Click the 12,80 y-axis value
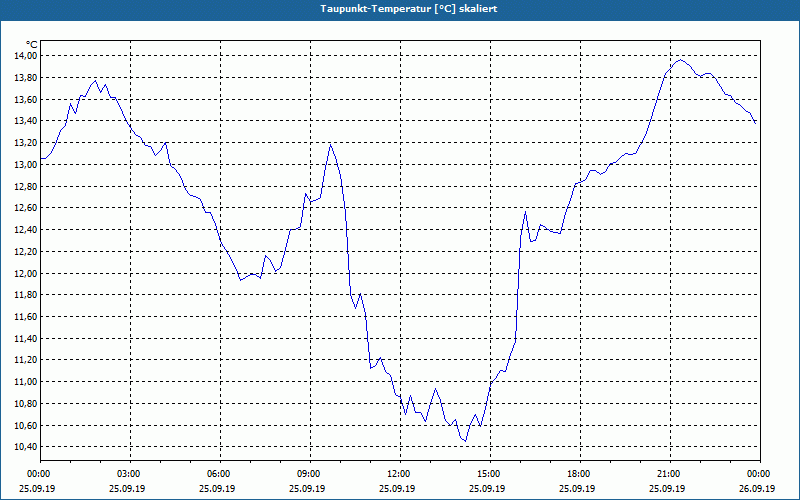Screen dimensions: 800x500 pos(27,186)
